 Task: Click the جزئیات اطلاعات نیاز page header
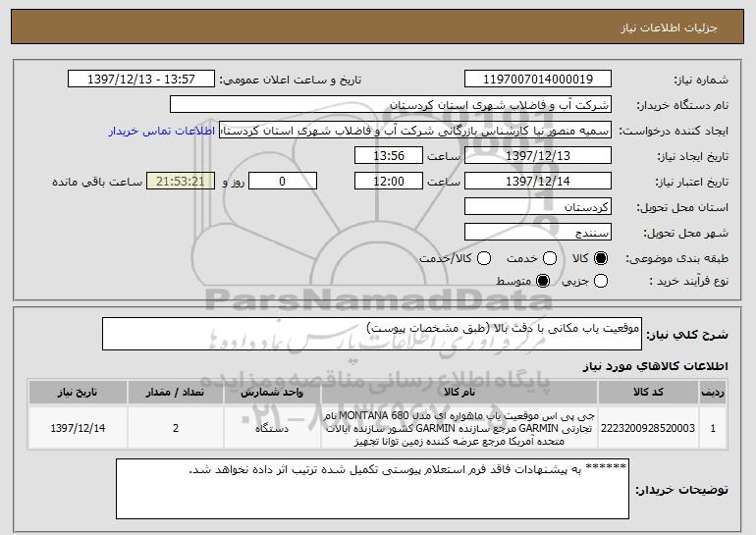pyautogui.click(x=669, y=27)
